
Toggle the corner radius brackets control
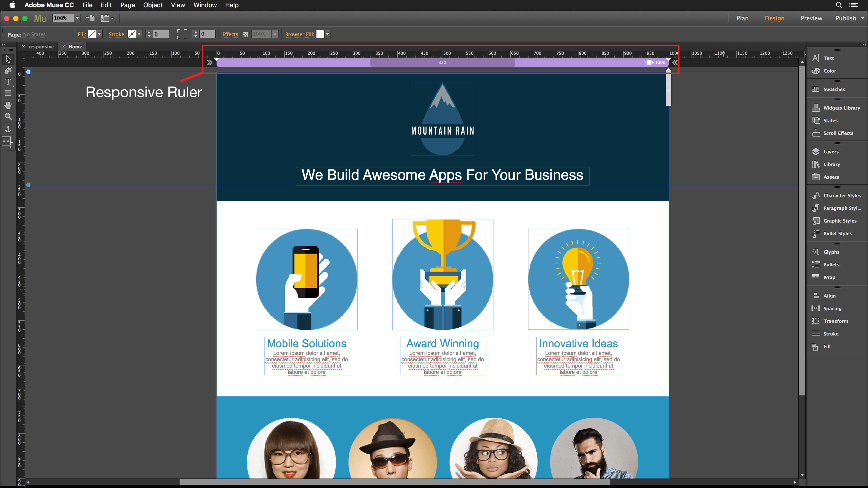(182, 34)
